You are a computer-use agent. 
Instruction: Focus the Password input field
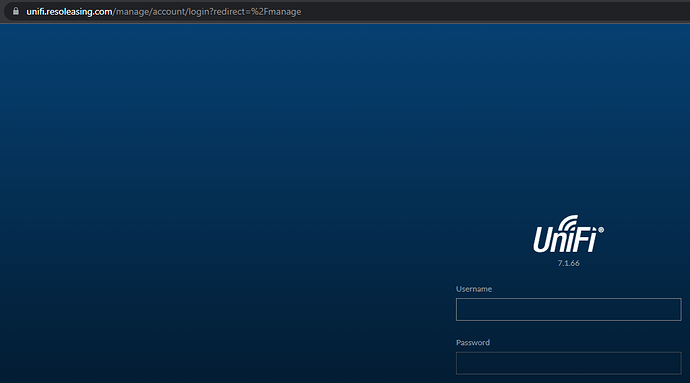tap(569, 363)
